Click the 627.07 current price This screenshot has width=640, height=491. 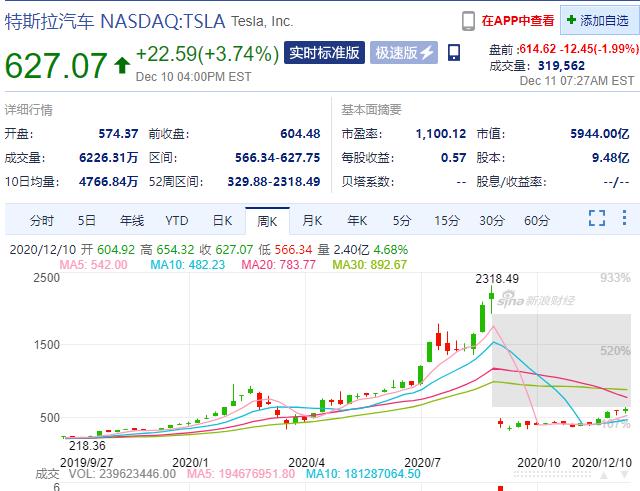[56, 65]
